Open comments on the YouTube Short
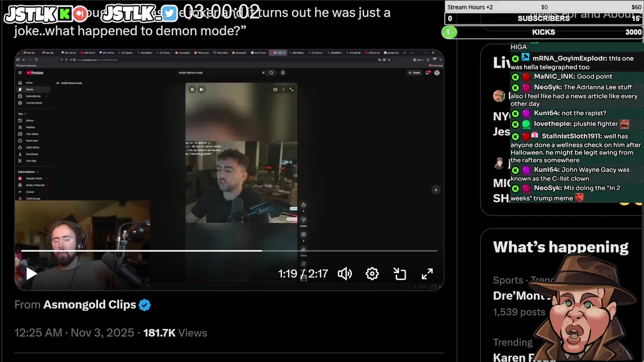This screenshot has width=644, height=362. (x=303, y=234)
